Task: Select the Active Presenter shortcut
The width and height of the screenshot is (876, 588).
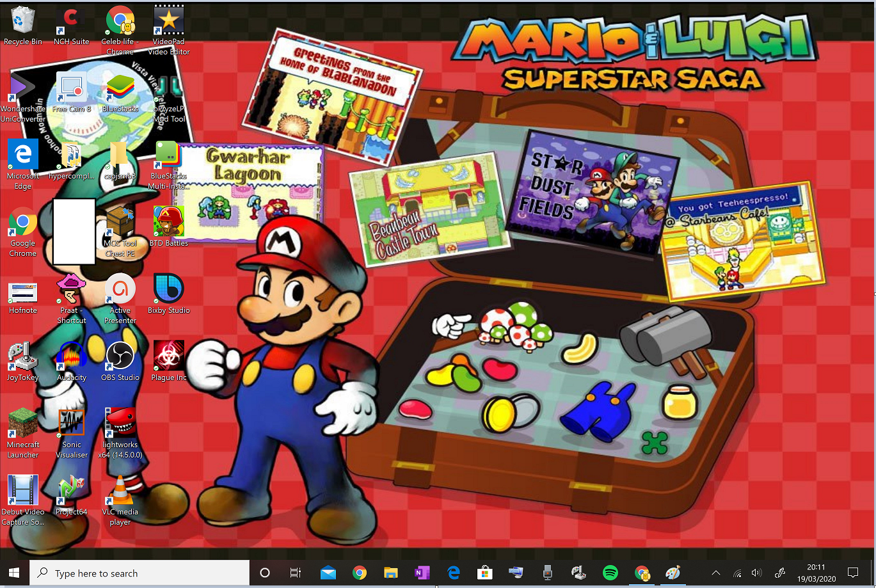Action: coord(120,299)
